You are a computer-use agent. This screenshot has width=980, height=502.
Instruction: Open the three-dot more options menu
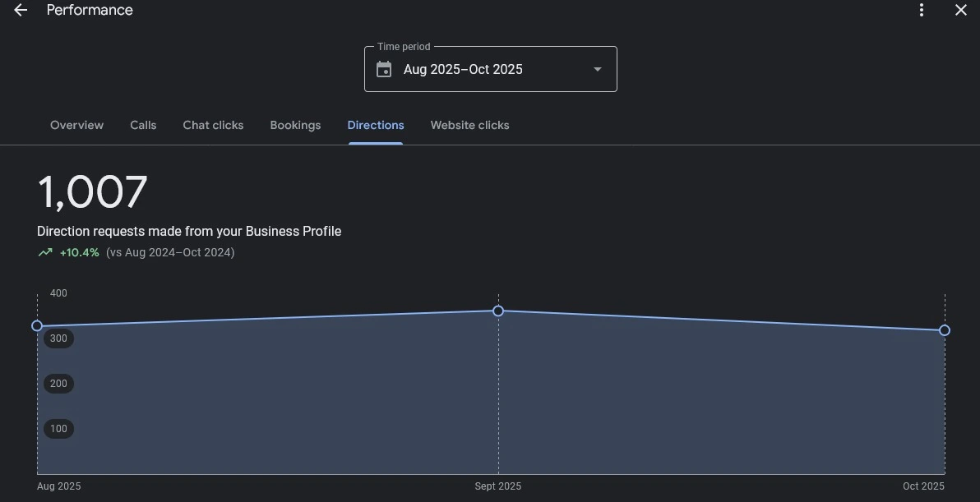(922, 10)
